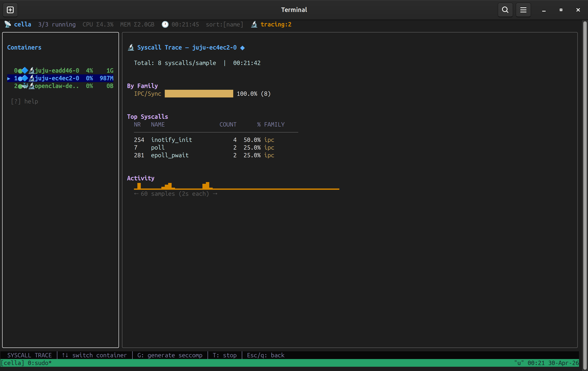588x371 pixels.
Task: Minimize the Terminal window
Action: click(543, 10)
